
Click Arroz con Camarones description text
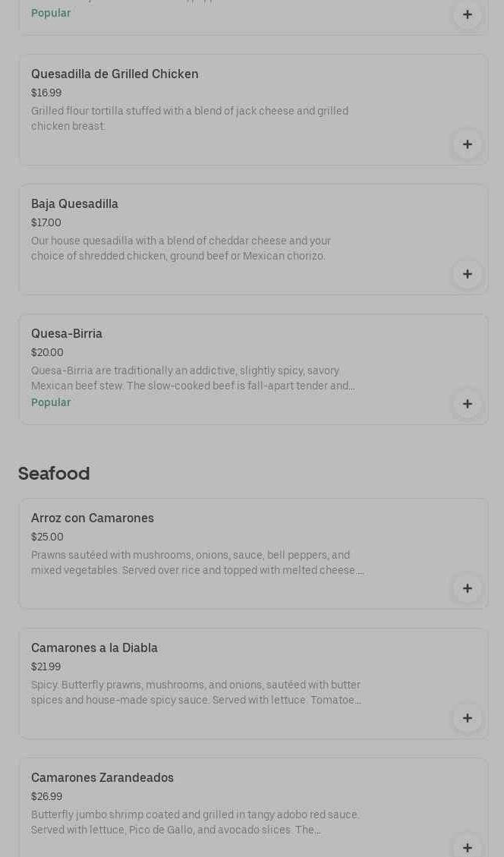click(x=197, y=563)
